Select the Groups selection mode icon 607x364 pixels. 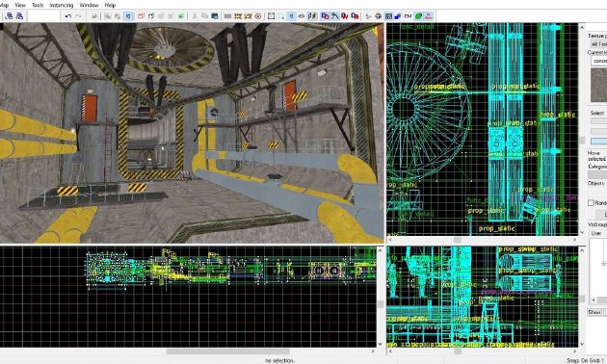(x=326, y=16)
